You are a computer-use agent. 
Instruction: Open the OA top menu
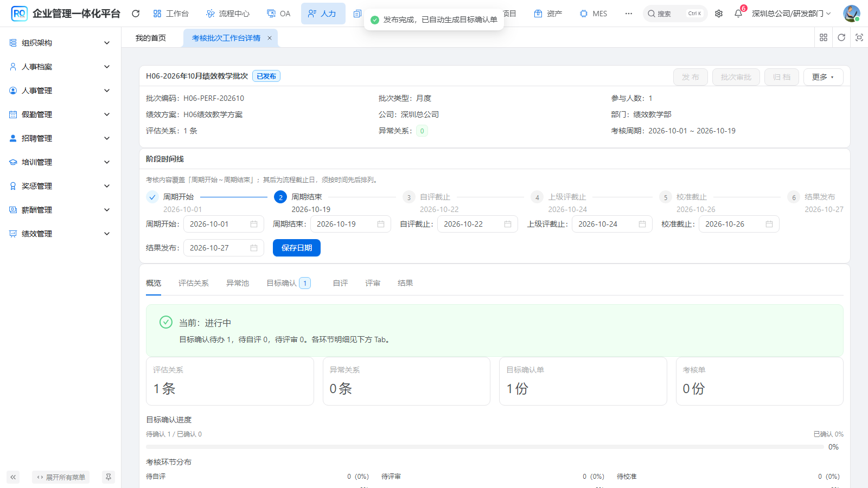pos(279,14)
